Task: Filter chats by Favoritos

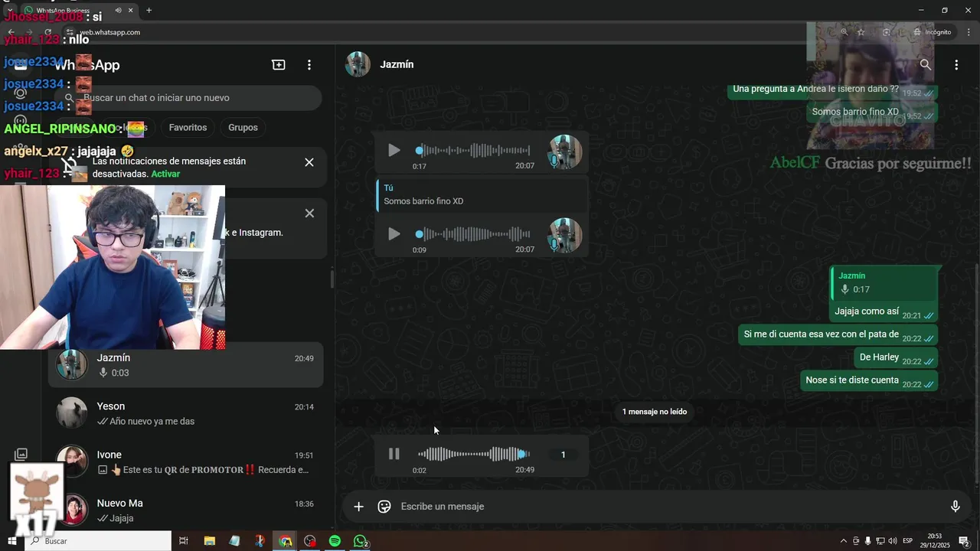Action: [188, 128]
